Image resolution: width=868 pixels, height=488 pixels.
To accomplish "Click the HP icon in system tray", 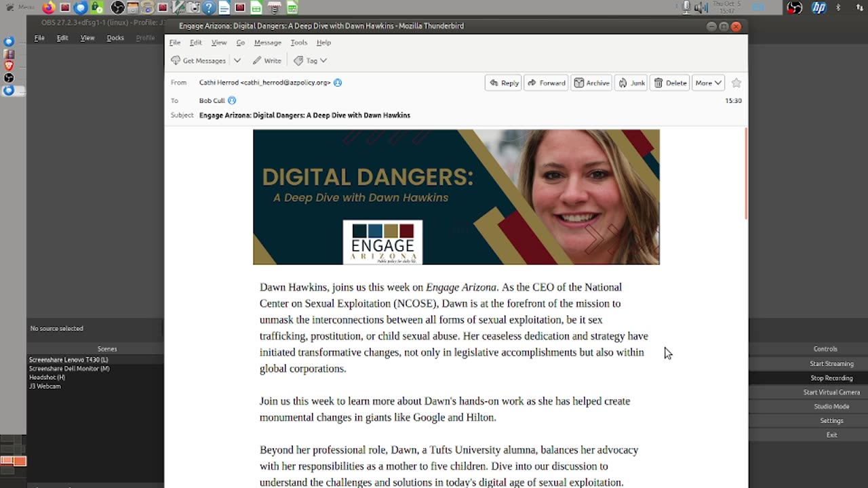I will 819,7.
